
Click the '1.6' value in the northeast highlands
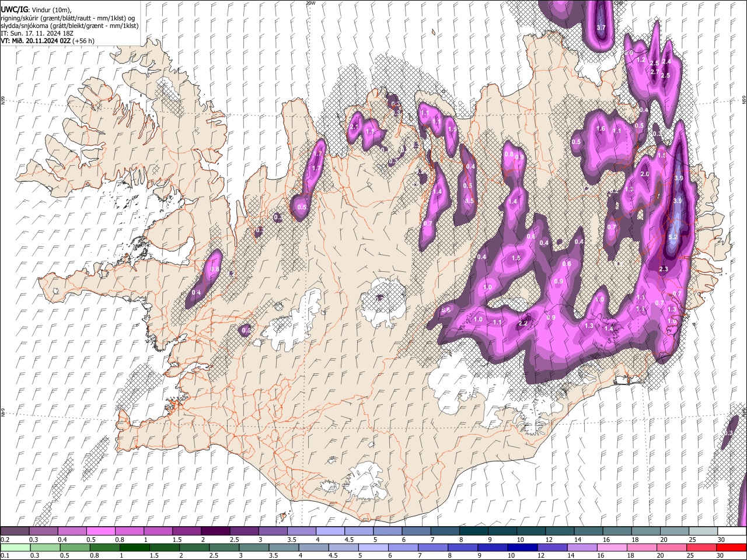[601, 129]
